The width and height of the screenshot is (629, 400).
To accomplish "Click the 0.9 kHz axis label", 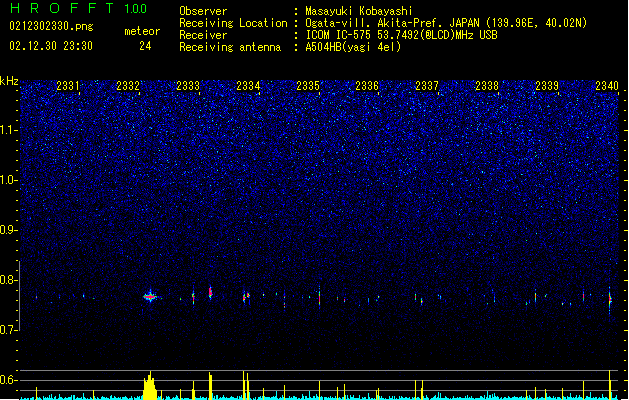I will pyautogui.click(x=9, y=230).
